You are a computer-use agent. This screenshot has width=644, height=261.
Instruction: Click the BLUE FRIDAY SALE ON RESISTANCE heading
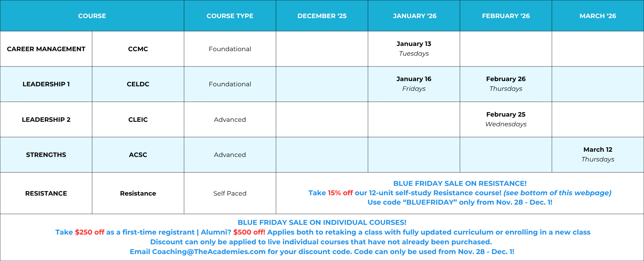(x=460, y=183)
